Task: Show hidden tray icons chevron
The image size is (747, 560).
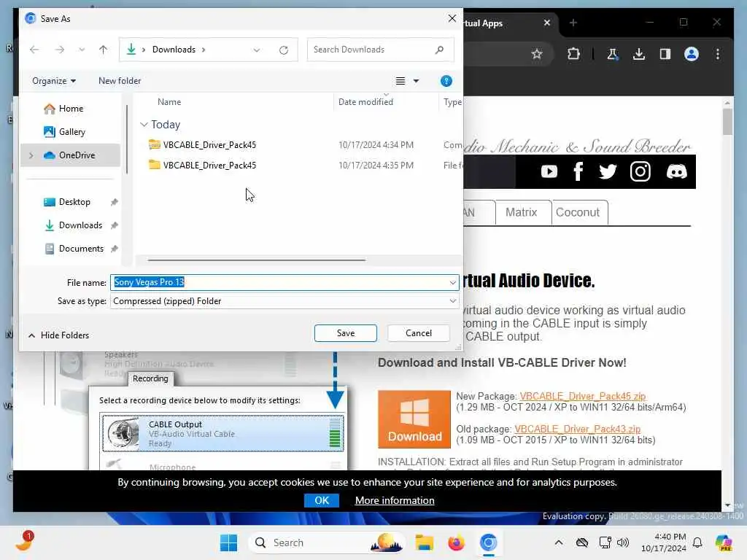Action: [558, 542]
